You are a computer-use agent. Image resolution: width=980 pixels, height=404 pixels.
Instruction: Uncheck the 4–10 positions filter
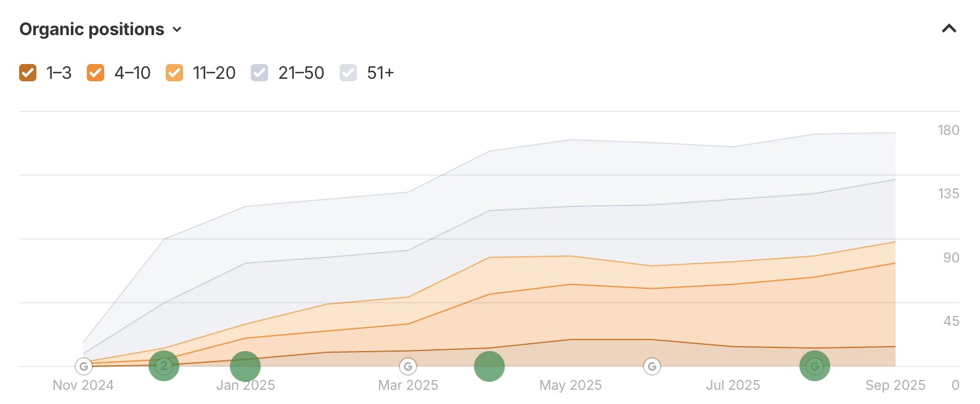tap(96, 73)
